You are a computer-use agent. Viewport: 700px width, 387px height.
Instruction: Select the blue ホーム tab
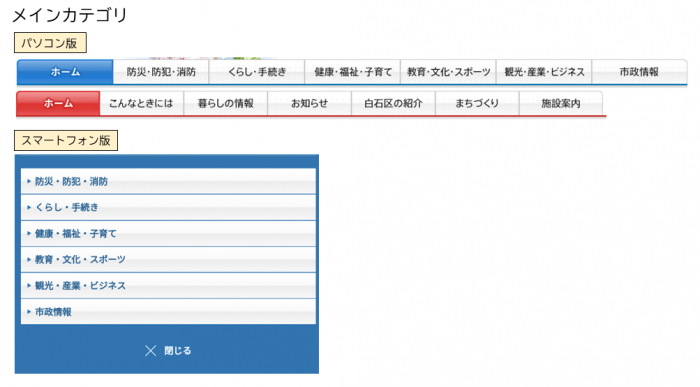pyautogui.click(x=65, y=72)
